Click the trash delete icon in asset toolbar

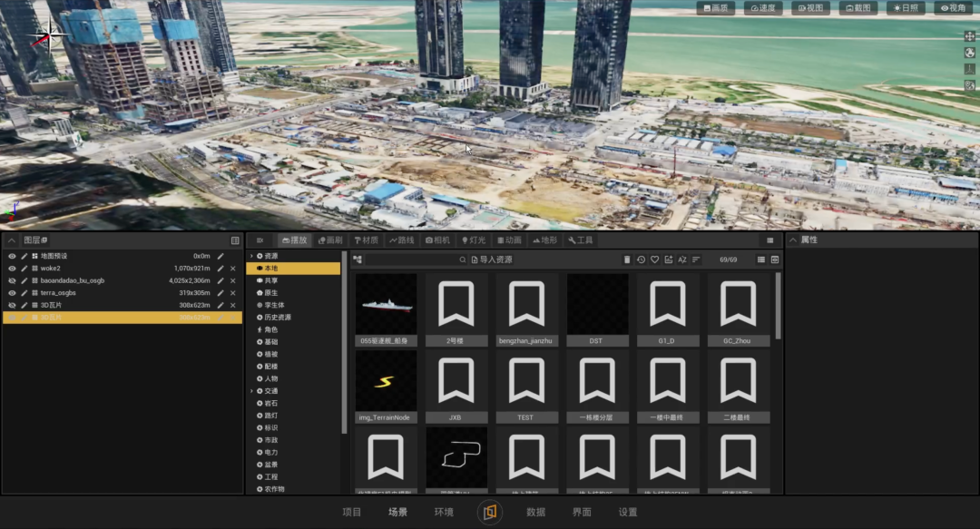pyautogui.click(x=627, y=260)
